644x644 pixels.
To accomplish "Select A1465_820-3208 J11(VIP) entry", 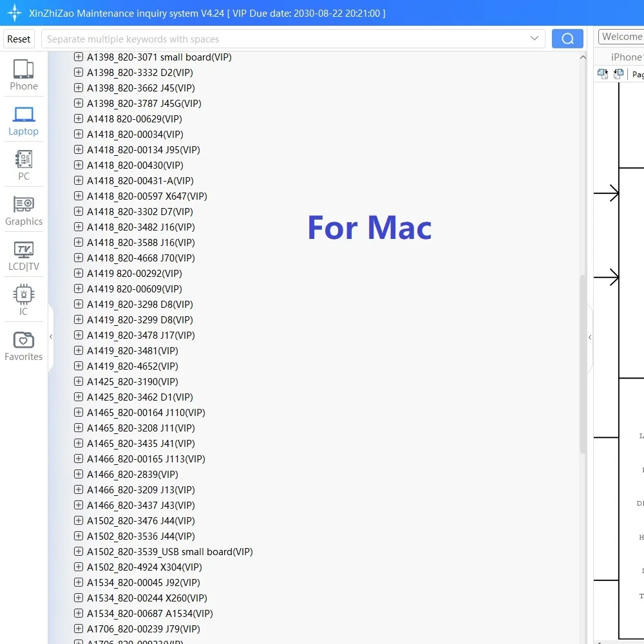I will point(141,428).
